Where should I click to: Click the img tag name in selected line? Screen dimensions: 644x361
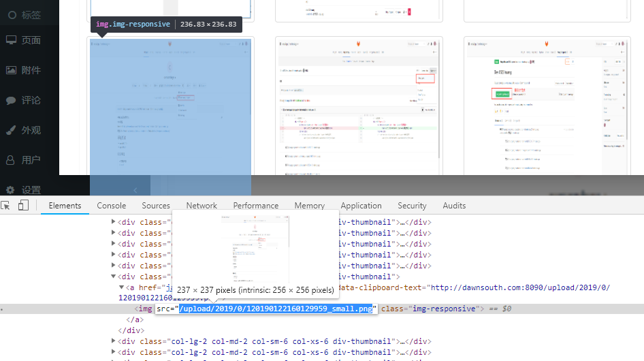(x=145, y=309)
